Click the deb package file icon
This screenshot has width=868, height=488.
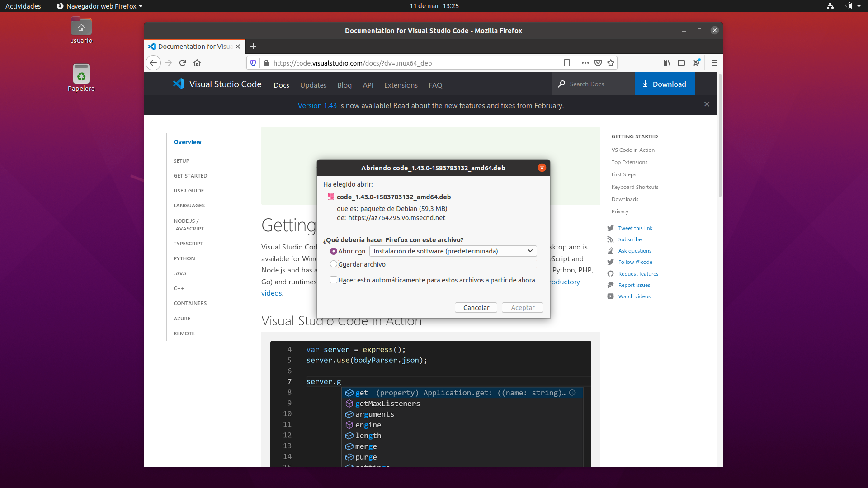click(x=331, y=197)
